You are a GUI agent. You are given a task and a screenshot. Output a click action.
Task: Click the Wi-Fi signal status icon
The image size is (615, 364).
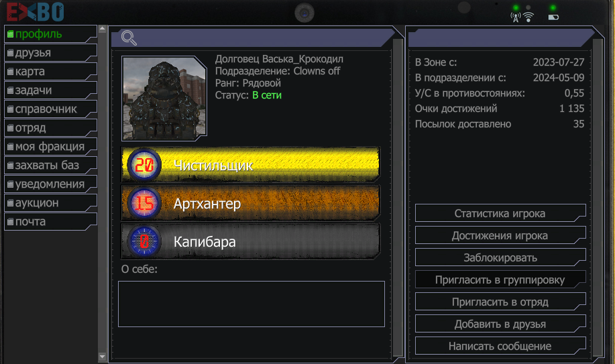528,17
